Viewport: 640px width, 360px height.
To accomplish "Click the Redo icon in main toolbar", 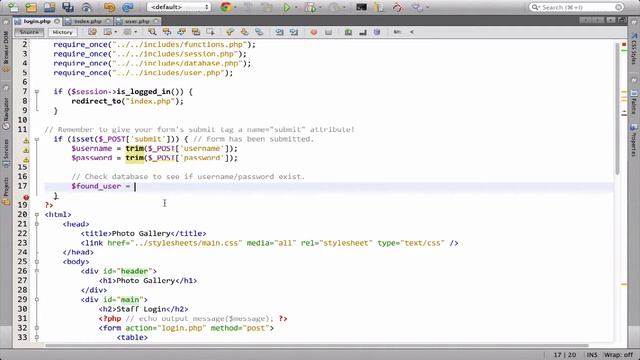I will pos(128,7).
